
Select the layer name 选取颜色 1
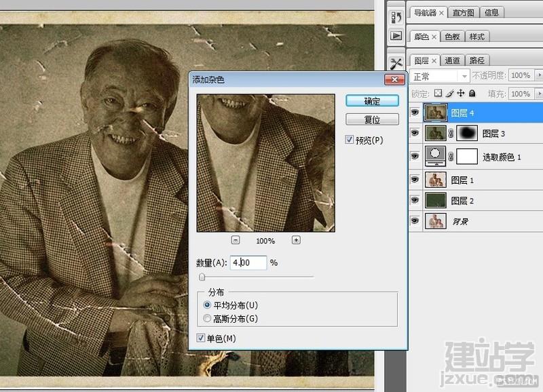pos(502,157)
